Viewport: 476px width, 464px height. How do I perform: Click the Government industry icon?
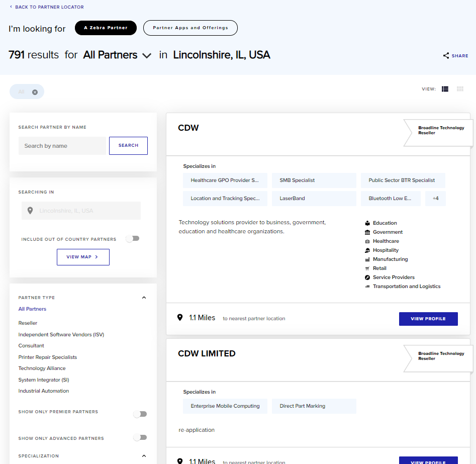[367, 232]
